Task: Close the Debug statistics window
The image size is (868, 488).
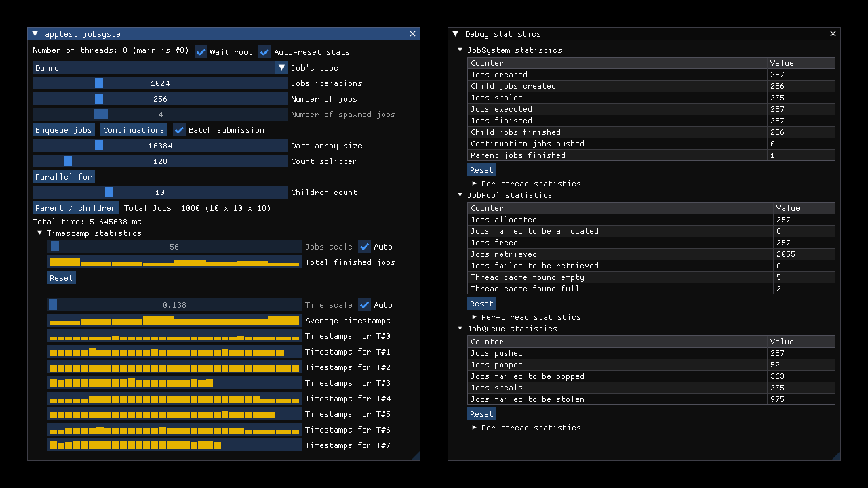Action: [x=833, y=34]
